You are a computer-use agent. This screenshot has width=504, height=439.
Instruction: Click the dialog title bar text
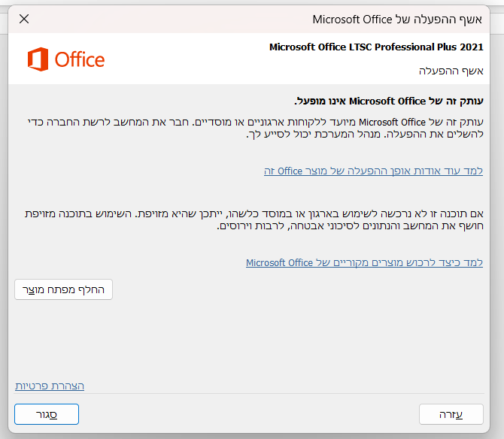397,20
